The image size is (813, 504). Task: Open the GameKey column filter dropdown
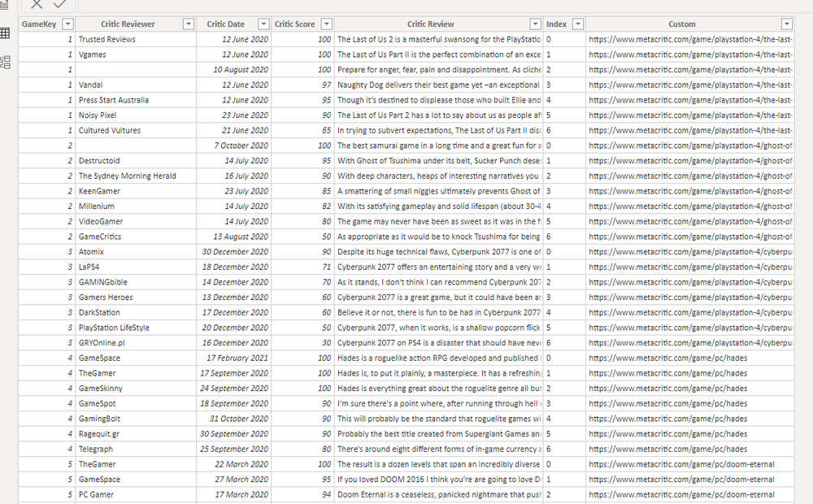click(68, 24)
